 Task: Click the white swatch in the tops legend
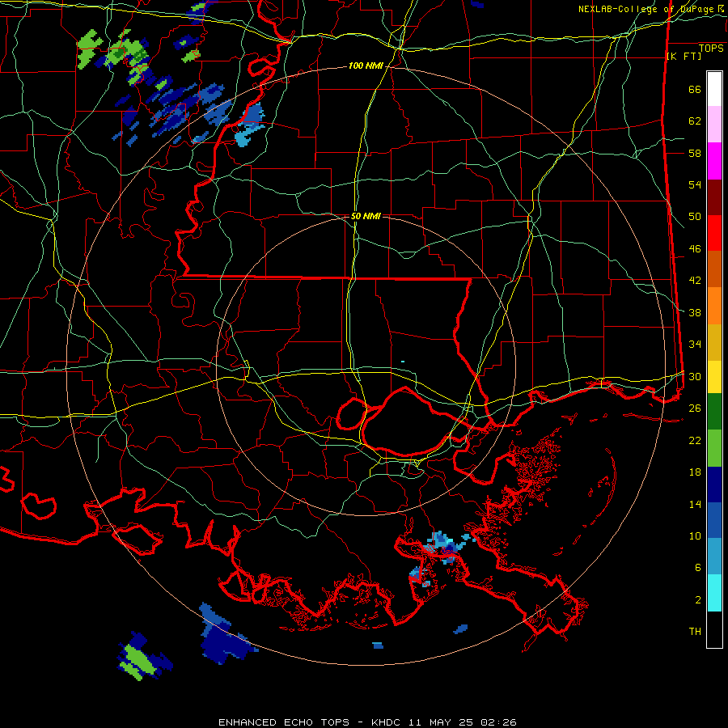pyautogui.click(x=714, y=89)
